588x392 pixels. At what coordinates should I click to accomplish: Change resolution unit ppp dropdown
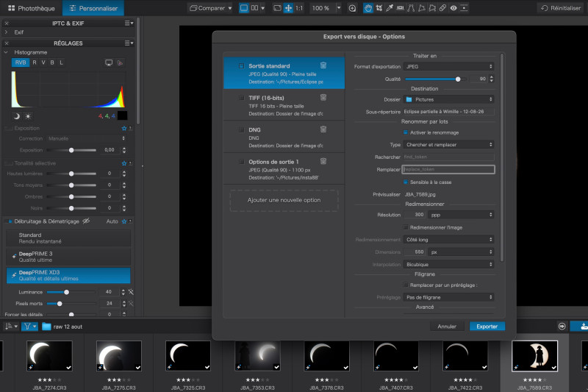(x=462, y=215)
